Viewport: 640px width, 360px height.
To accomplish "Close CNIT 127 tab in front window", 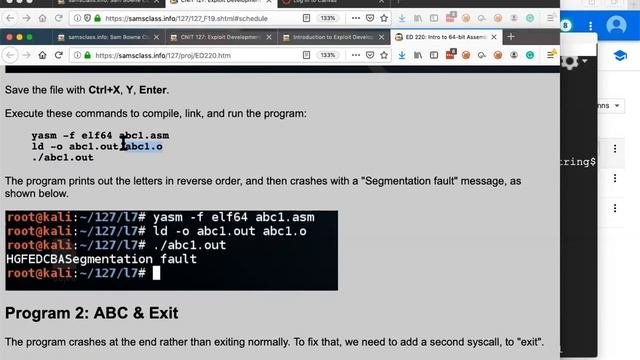I will tap(269, 37).
